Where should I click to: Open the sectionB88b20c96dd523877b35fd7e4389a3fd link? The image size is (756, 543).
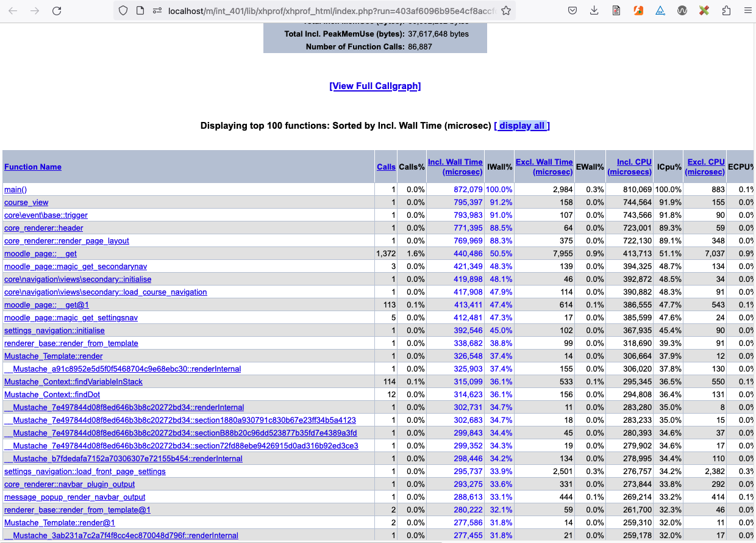pyautogui.click(x=180, y=433)
